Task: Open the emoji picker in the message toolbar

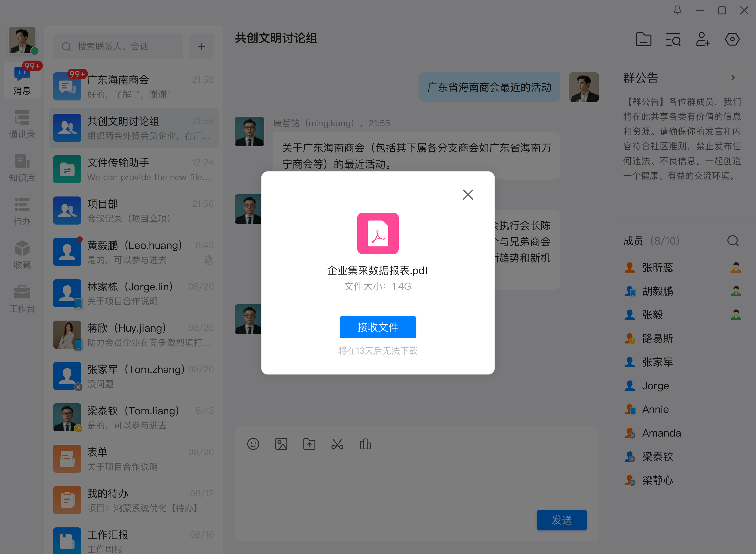Action: coord(253,444)
